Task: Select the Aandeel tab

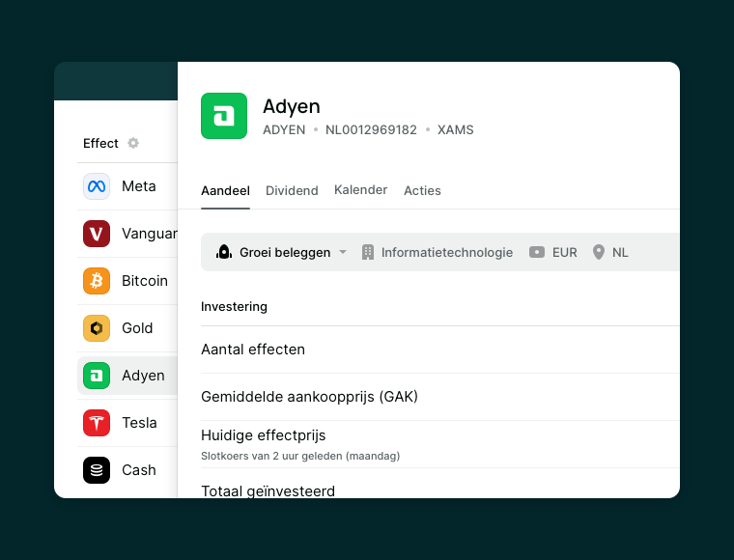Action: [225, 191]
